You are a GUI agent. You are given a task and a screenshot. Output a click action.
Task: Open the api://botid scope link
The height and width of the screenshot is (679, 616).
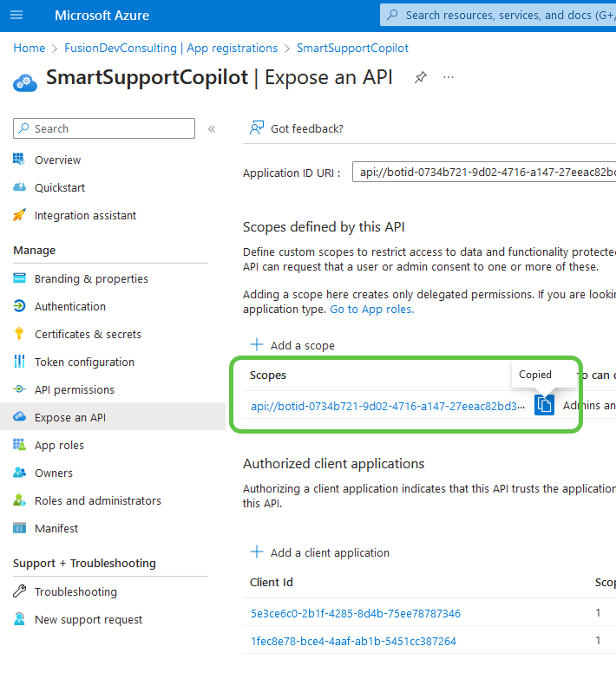tap(388, 406)
